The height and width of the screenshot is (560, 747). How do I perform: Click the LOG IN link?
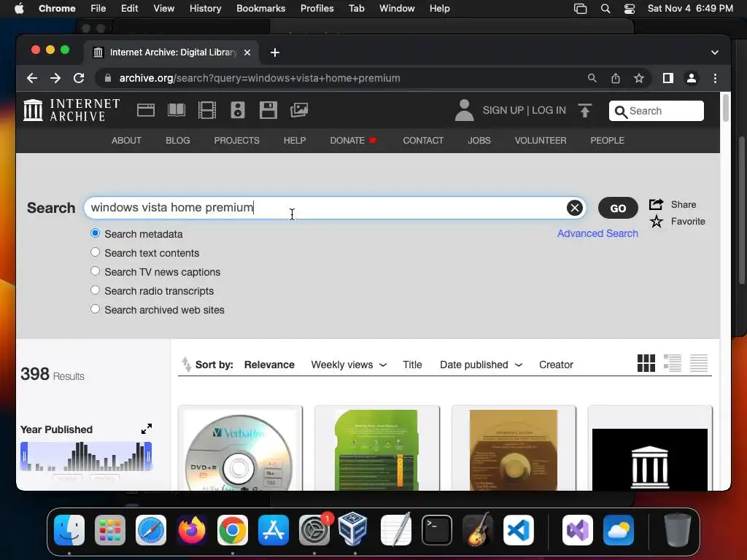pos(549,111)
